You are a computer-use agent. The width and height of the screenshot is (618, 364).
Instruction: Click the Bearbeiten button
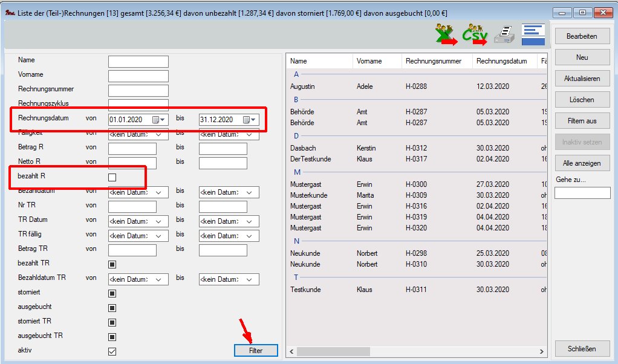[x=582, y=36]
